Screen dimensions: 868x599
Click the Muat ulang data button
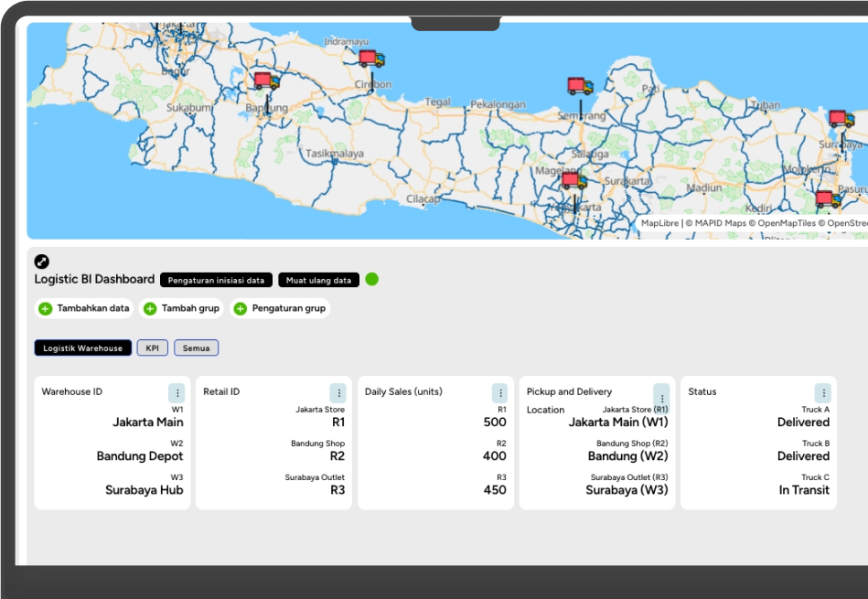pos(318,280)
